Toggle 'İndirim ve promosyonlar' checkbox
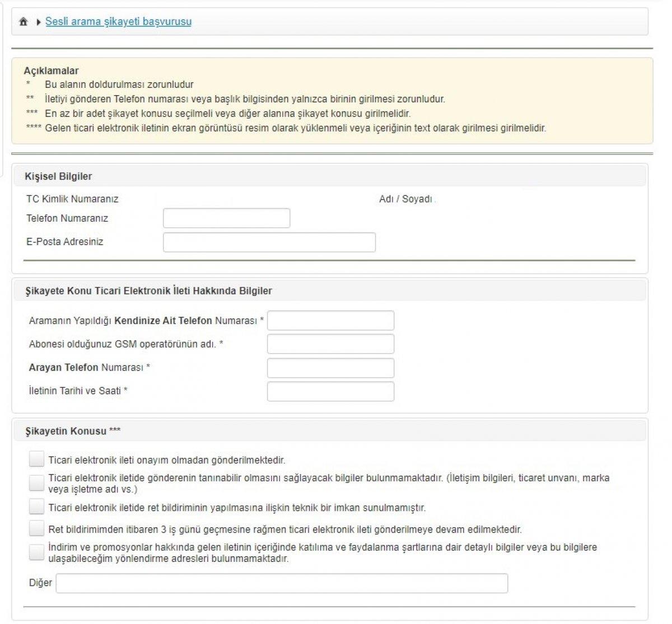 36,552
